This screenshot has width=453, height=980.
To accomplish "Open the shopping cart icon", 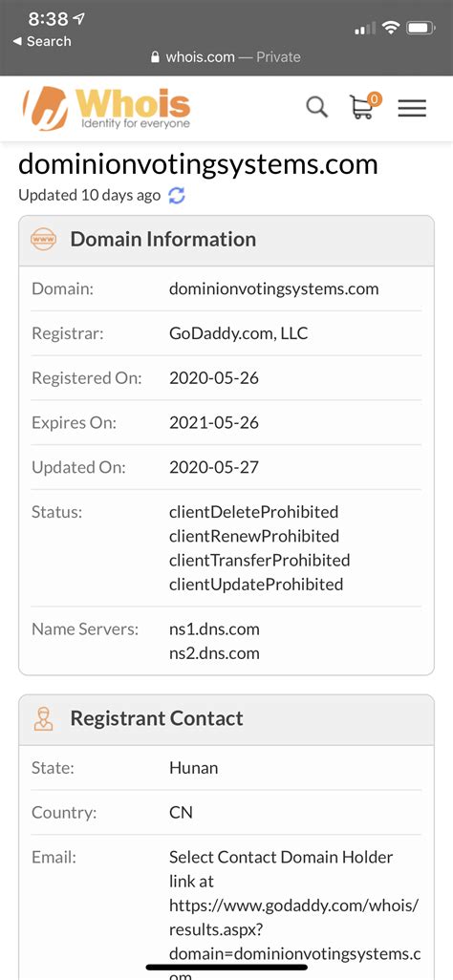I will pyautogui.click(x=361, y=108).
